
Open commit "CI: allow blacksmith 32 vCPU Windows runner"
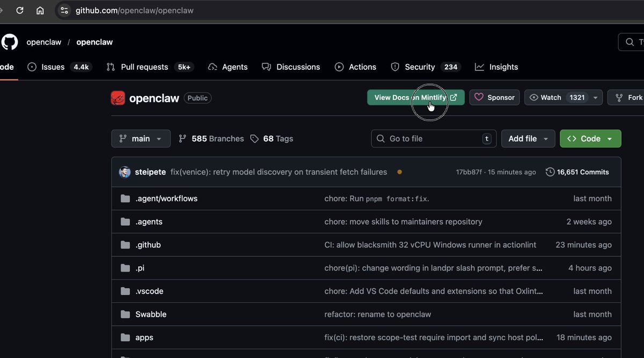430,245
